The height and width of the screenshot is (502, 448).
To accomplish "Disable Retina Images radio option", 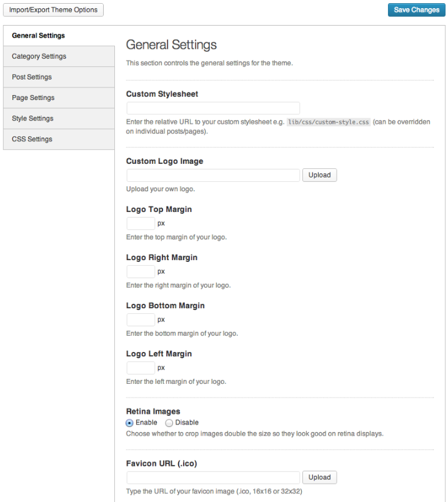I will point(169,423).
